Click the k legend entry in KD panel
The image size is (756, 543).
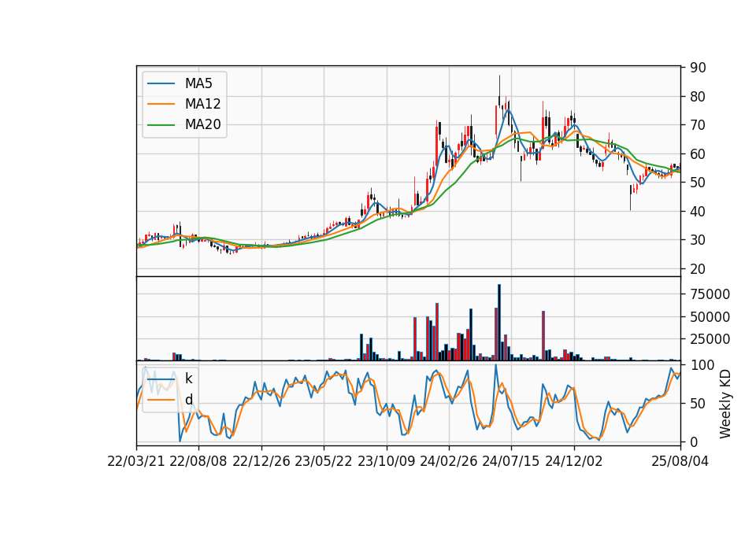(x=188, y=379)
